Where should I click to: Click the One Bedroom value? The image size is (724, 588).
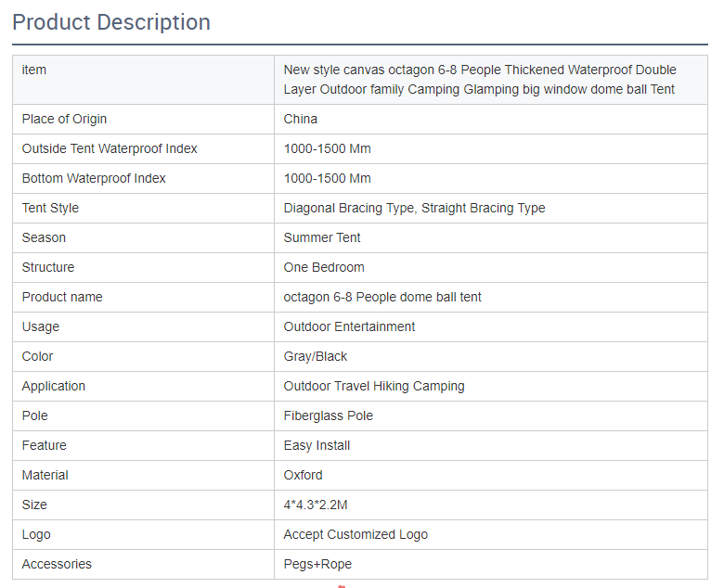324,267
